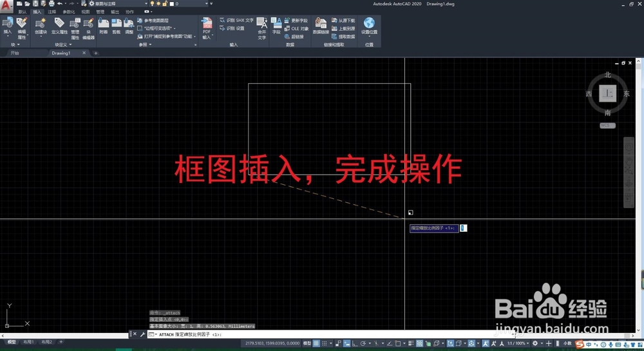Click the 参考底图图层 button
The width and height of the screenshot is (644, 351).
click(x=153, y=20)
